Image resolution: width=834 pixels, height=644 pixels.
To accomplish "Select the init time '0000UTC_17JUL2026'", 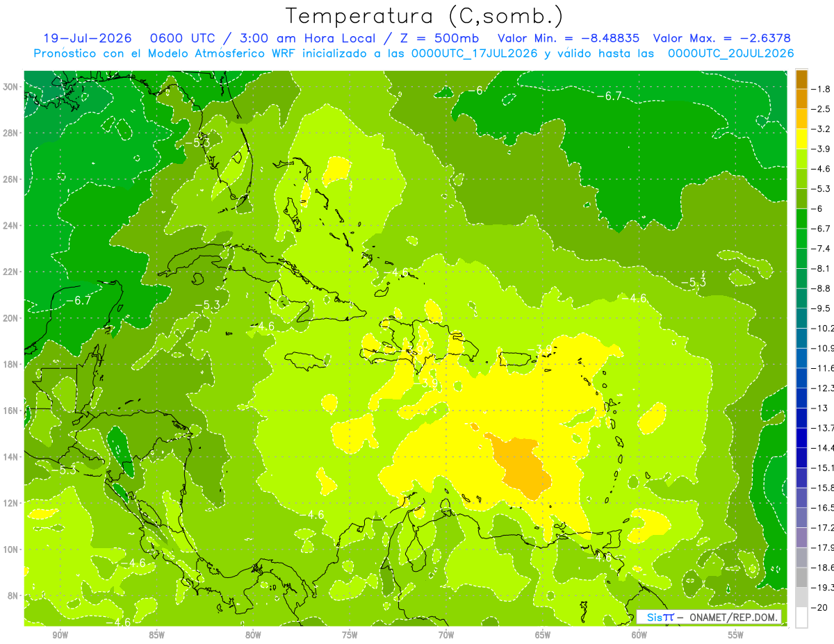I will click(475, 53).
